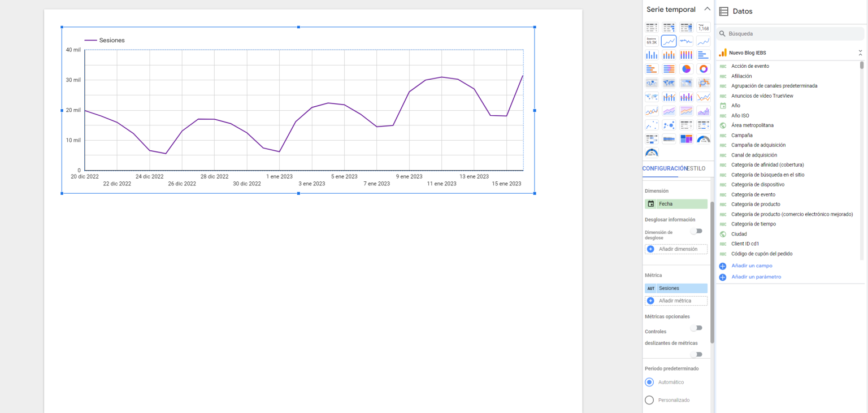The image size is (868, 413).
Task: Click the vertical column chart icon
Action: coord(652,55)
